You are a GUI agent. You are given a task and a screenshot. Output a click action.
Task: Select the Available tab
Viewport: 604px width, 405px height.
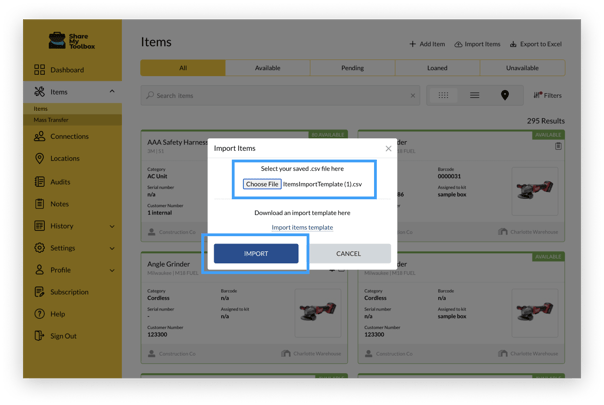(268, 68)
